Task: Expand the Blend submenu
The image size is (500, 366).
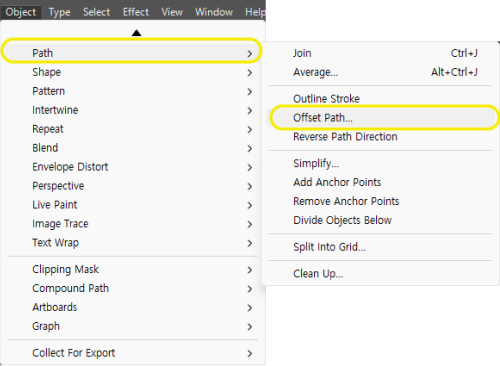Action: point(132,148)
